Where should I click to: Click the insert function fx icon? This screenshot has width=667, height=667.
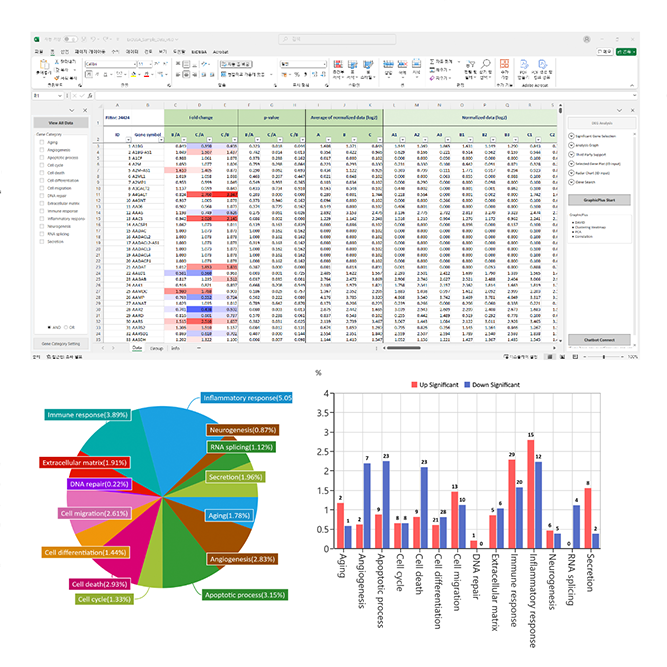click(90, 96)
